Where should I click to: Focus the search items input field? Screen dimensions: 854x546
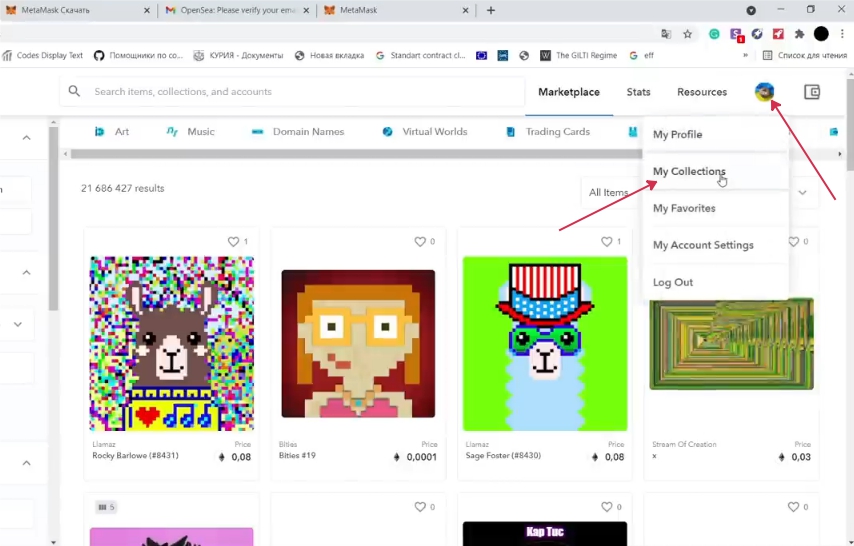(300, 92)
